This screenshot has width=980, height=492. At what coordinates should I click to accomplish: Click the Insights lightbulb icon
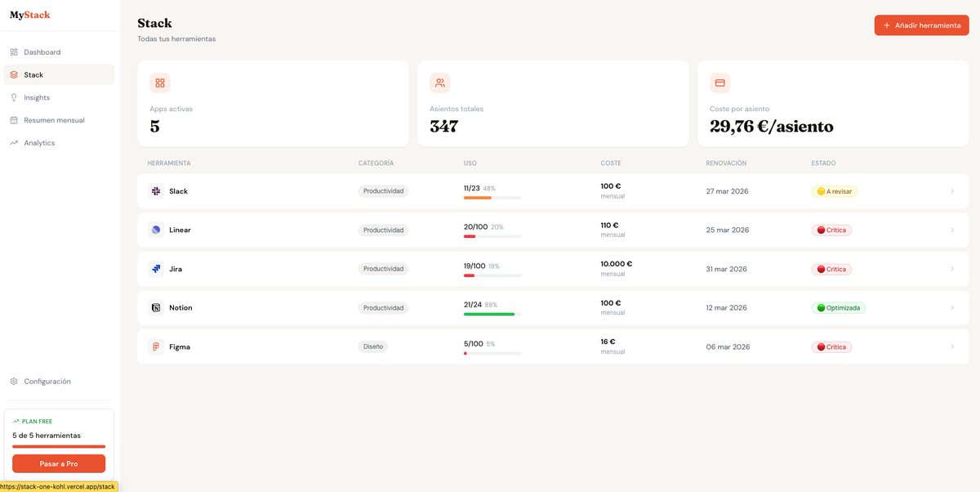tap(14, 97)
